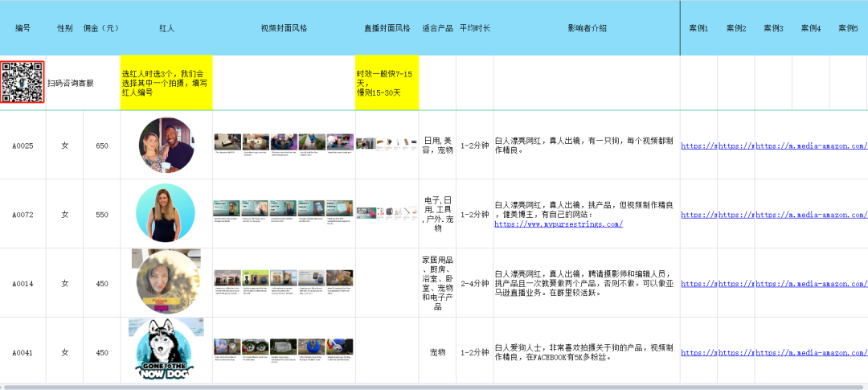868x390 pixels.
Task: Open the 案例2 link for A0041
Action: pos(736,352)
